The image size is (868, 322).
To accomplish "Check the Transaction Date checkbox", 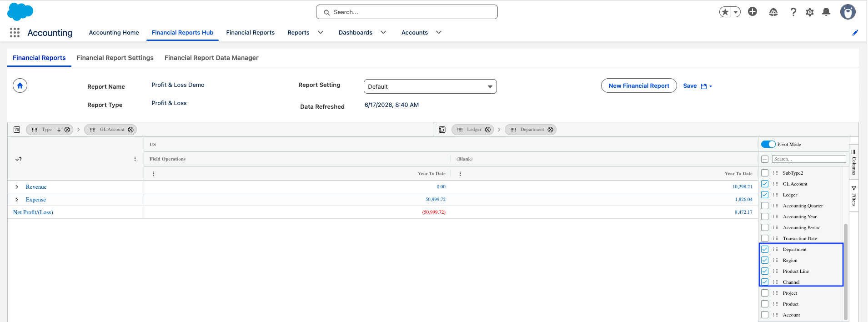I will [x=765, y=238].
